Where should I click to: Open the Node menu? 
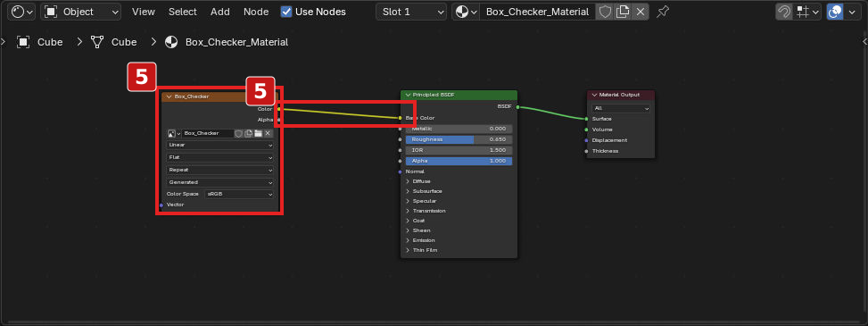tap(256, 12)
